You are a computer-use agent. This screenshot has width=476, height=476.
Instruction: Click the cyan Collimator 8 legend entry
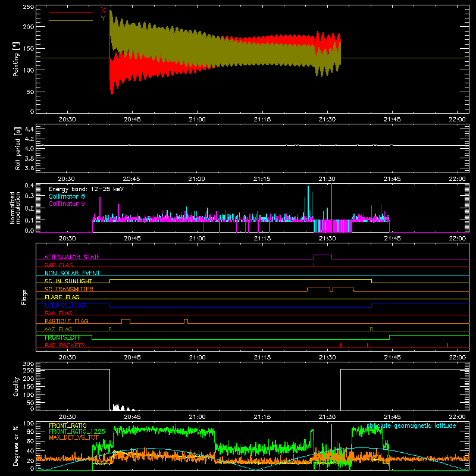pos(67,196)
